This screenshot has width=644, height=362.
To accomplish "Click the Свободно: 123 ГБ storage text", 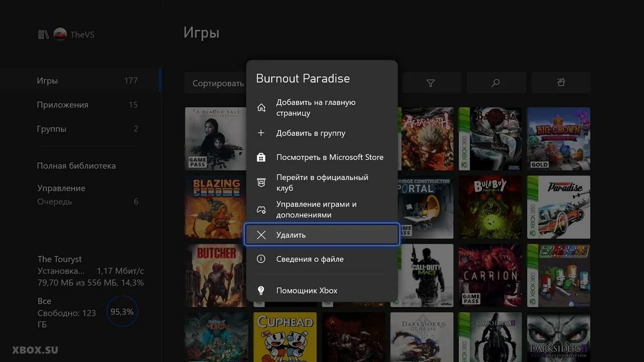I will click(x=66, y=319).
